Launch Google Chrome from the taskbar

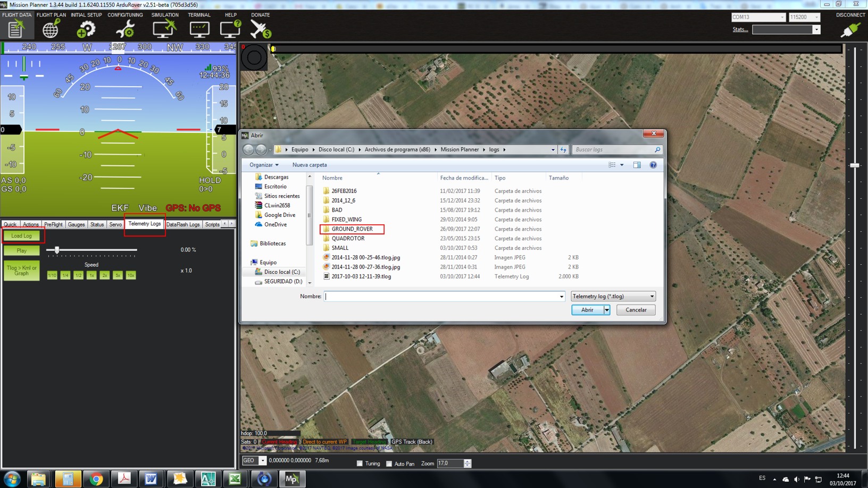[x=96, y=479]
